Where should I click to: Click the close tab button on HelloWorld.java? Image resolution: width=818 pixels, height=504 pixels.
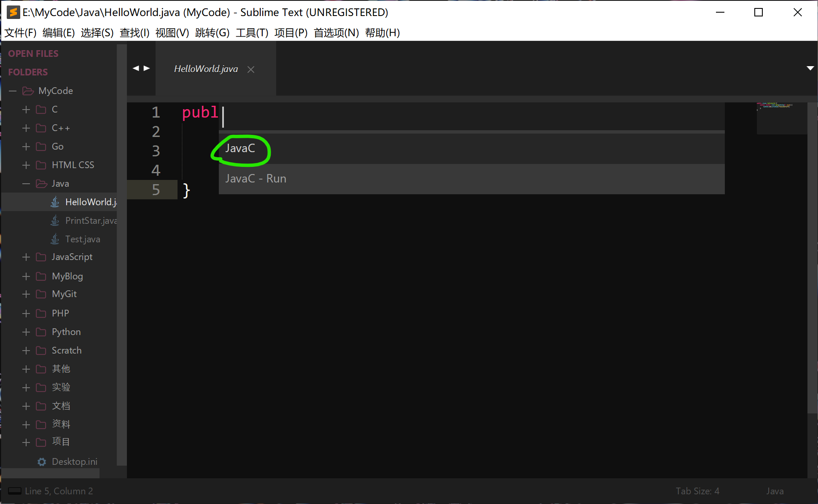click(252, 69)
